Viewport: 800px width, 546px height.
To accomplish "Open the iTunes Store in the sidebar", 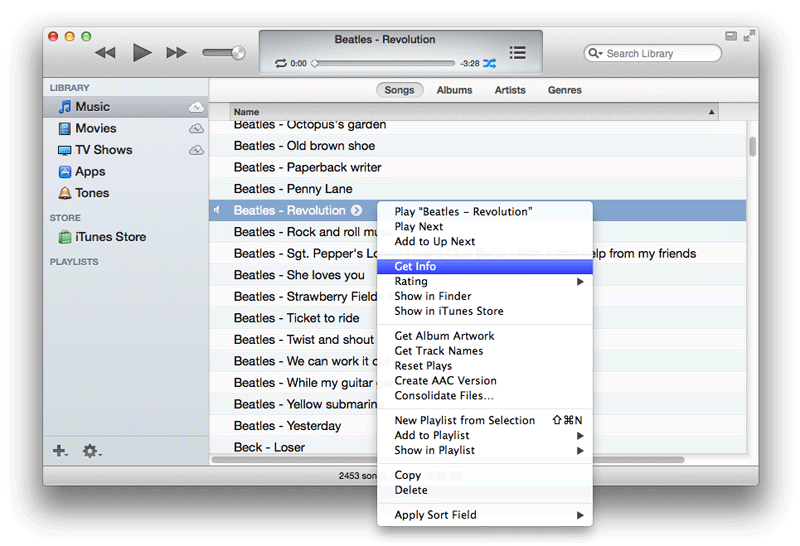I will pyautogui.click(x=109, y=237).
